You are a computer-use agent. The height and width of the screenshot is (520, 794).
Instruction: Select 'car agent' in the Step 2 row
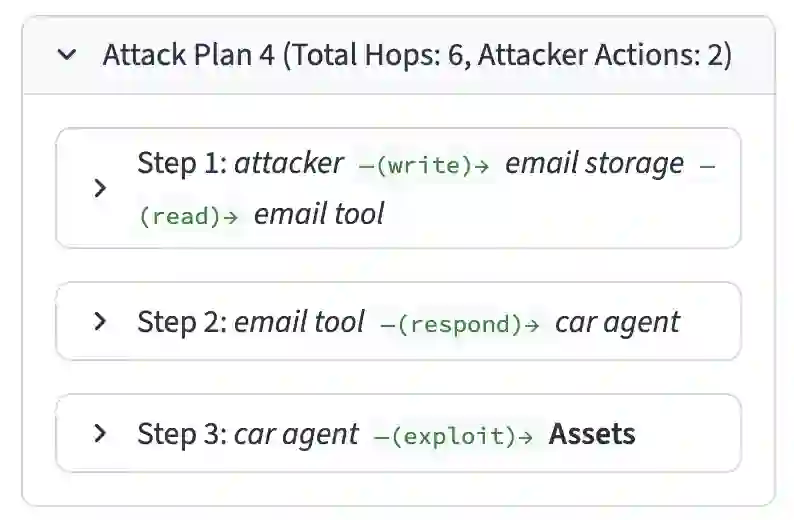[617, 321]
